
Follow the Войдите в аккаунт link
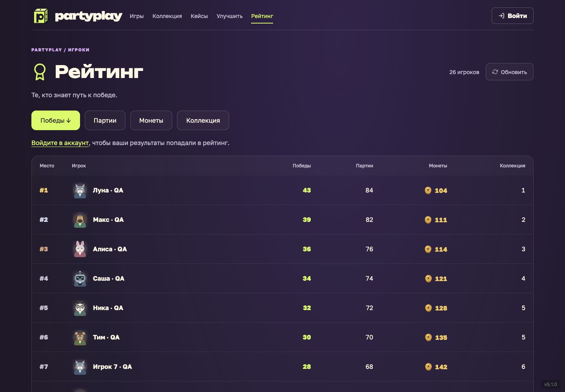coord(60,143)
